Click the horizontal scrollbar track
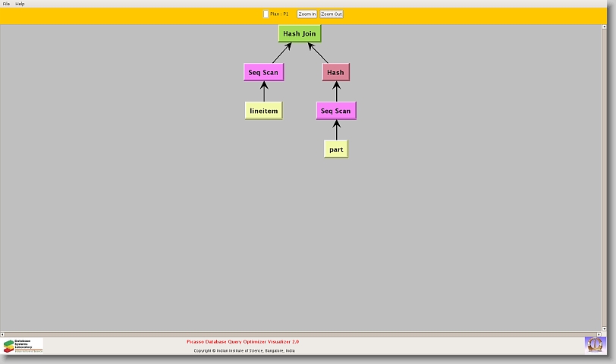 tap(303, 334)
